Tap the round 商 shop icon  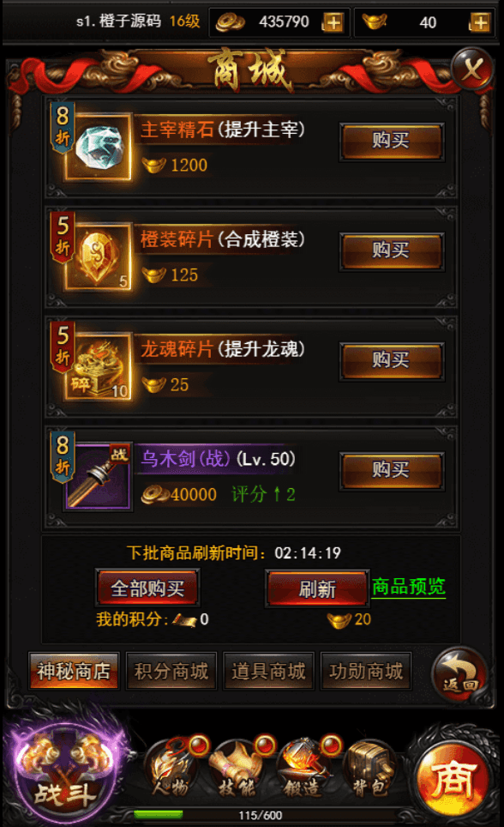tap(453, 779)
